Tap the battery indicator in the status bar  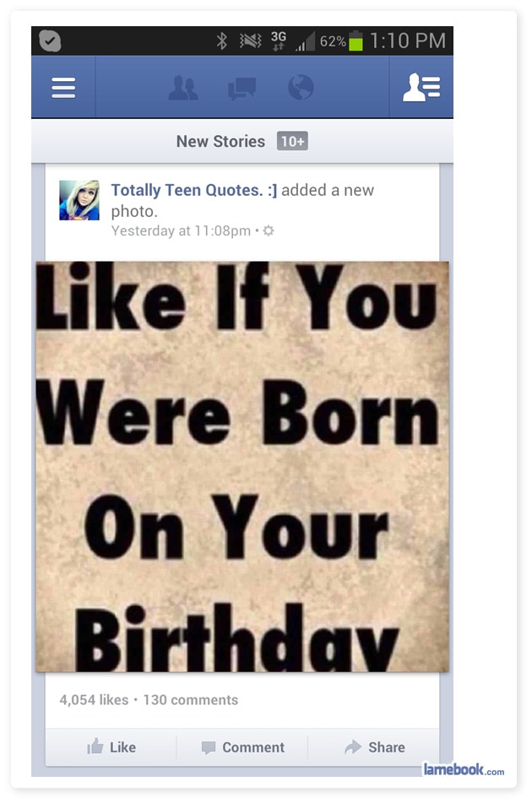356,41
